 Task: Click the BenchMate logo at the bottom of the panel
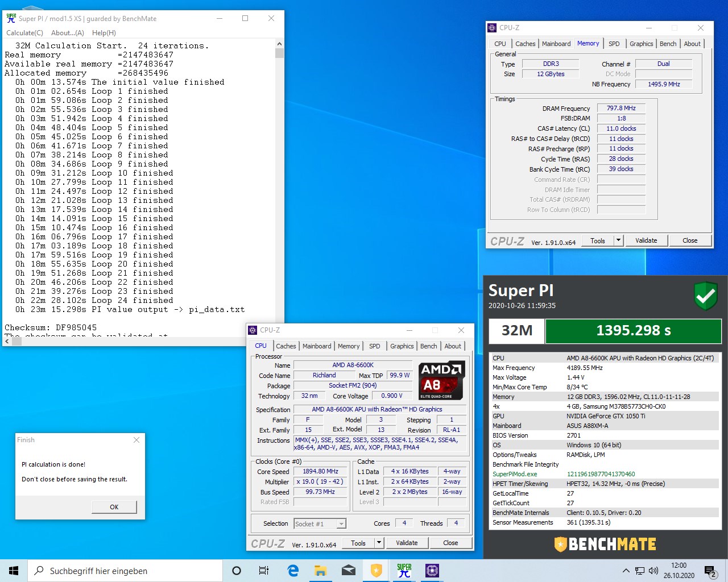pyautogui.click(x=605, y=544)
